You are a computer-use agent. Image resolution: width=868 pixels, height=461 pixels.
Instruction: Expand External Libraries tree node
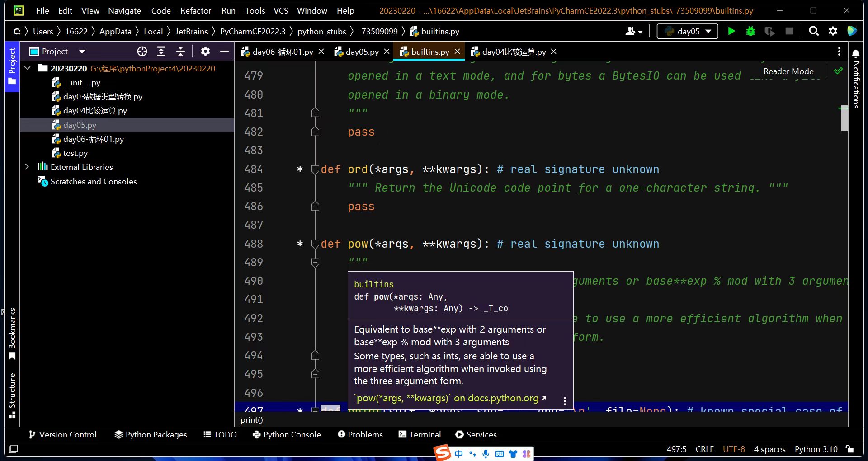(27, 167)
